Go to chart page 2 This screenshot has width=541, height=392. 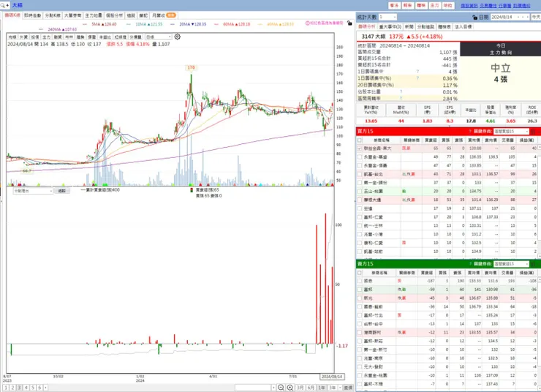tap(12, 388)
